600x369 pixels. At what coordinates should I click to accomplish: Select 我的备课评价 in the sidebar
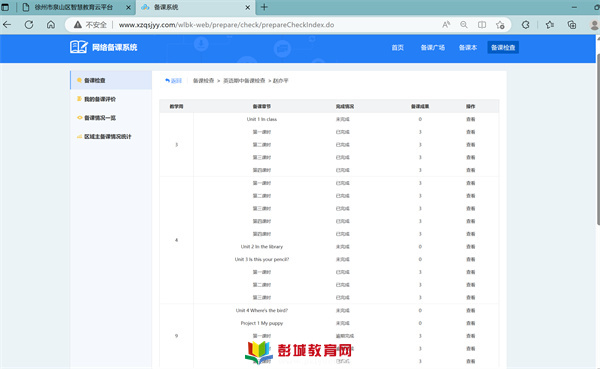99,99
